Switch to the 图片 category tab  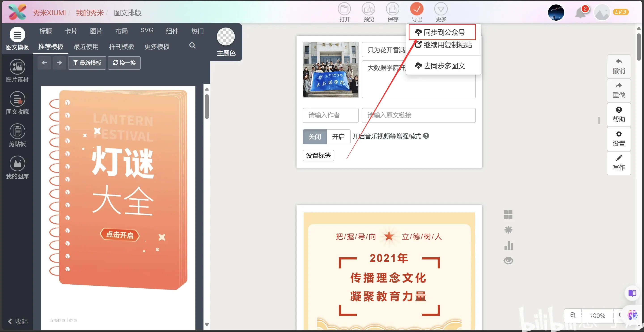click(x=96, y=31)
